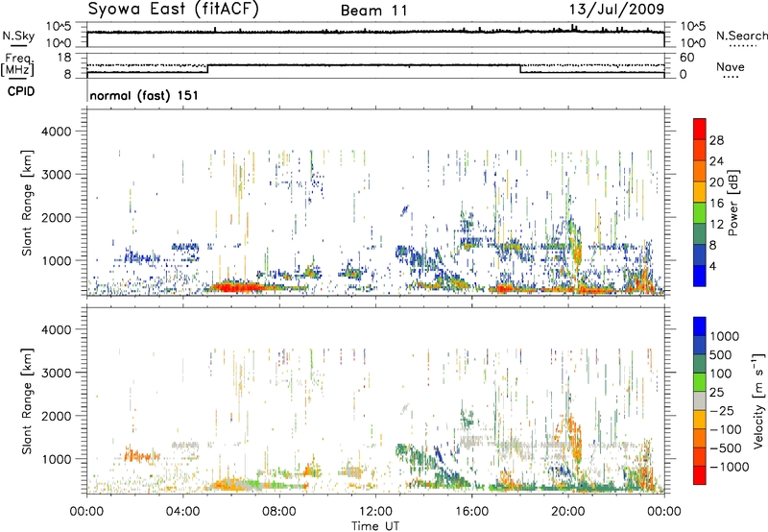The height and width of the screenshot is (532, 768).
Task: Click the '1000' velocity colorbar tick value
Action: tap(725, 336)
